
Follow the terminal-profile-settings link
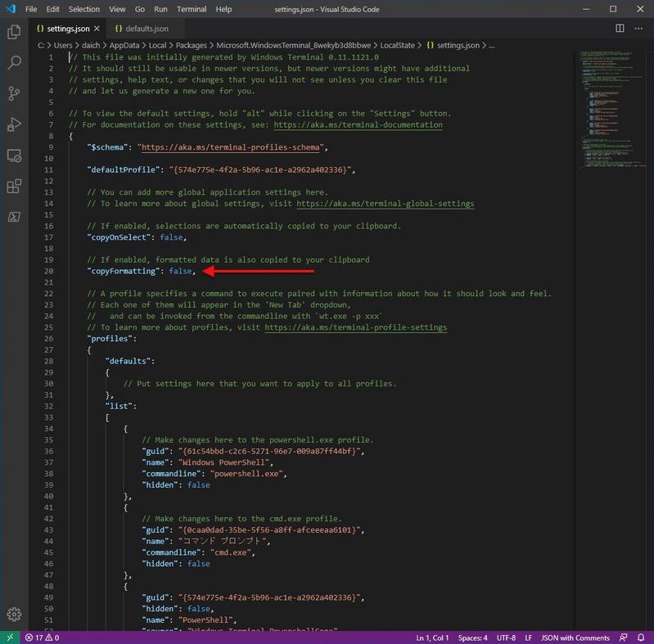[355, 327]
